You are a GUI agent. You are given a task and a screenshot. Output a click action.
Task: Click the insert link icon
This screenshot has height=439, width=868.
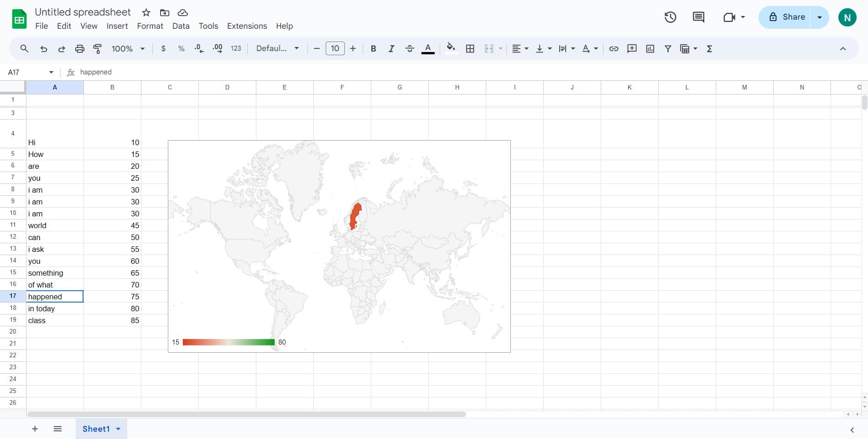pyautogui.click(x=613, y=49)
